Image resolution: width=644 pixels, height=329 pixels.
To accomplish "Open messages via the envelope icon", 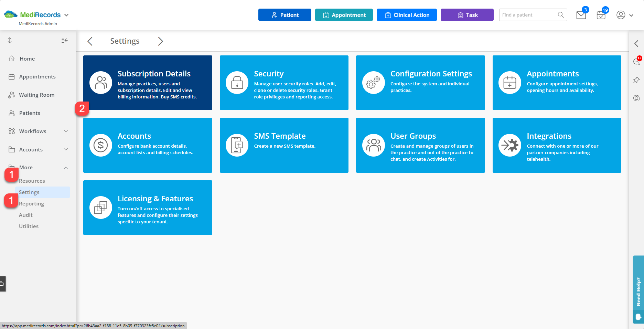I will pyautogui.click(x=581, y=15).
